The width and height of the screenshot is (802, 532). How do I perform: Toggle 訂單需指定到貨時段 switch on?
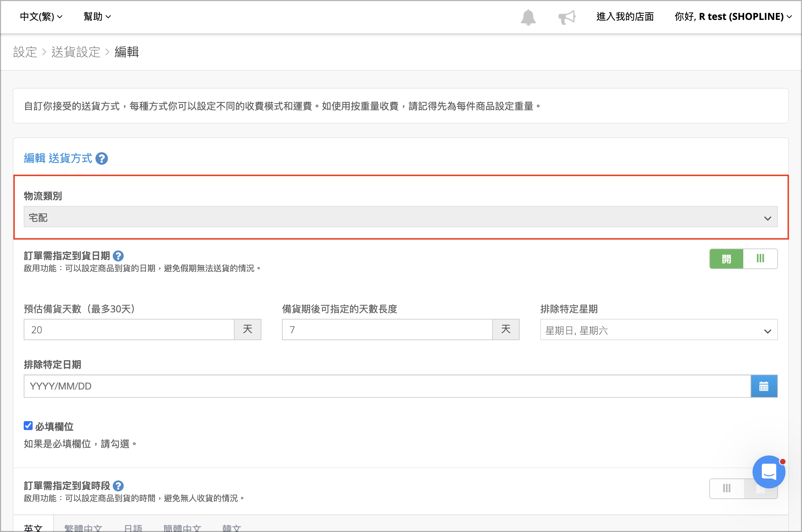[743, 489]
